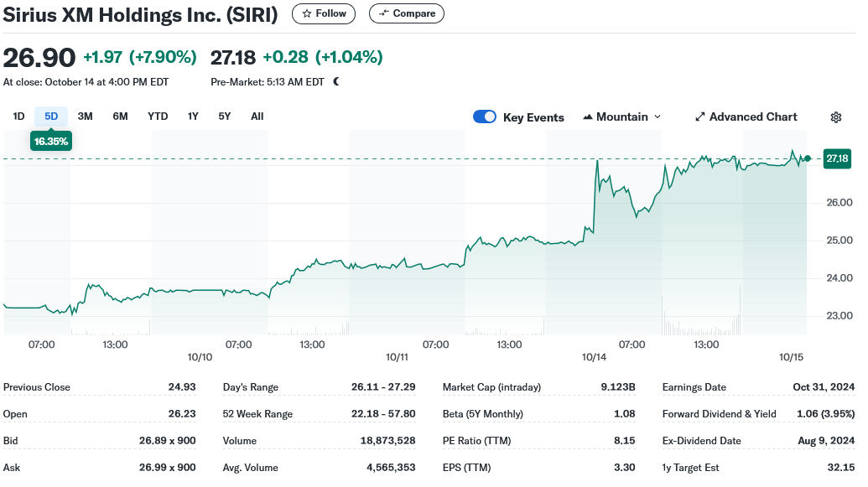Click the green end point dot on chart line
Image resolution: width=868 pixels, height=487 pixels.
[x=808, y=158]
